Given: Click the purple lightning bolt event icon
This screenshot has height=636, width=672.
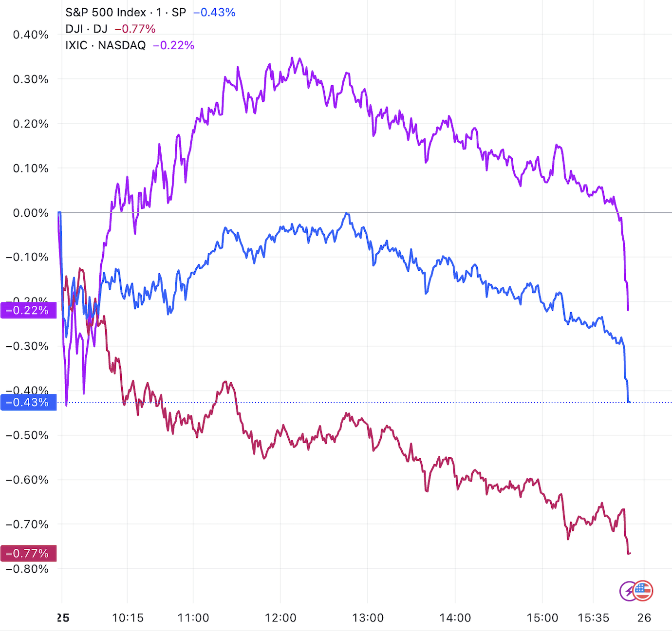Looking at the screenshot, I should point(629,591).
